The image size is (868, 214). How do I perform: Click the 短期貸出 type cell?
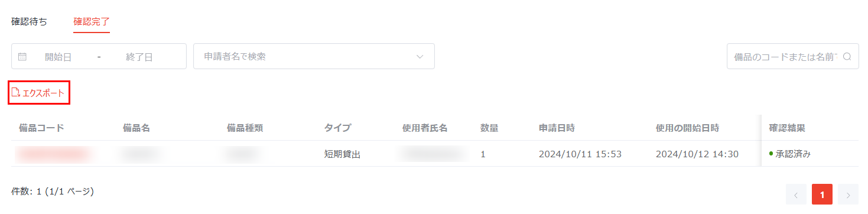pyautogui.click(x=342, y=154)
